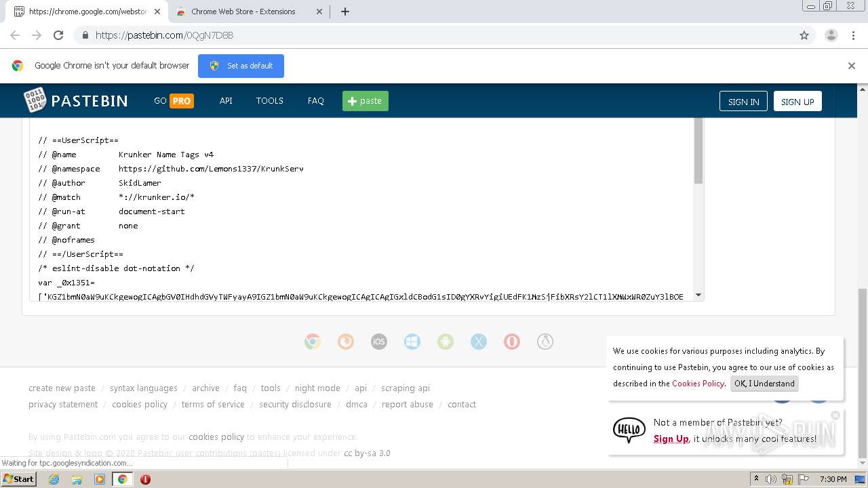Screen dimensions: 868x488
Task: Click the Chrome taskbar icon
Action: tap(122, 479)
